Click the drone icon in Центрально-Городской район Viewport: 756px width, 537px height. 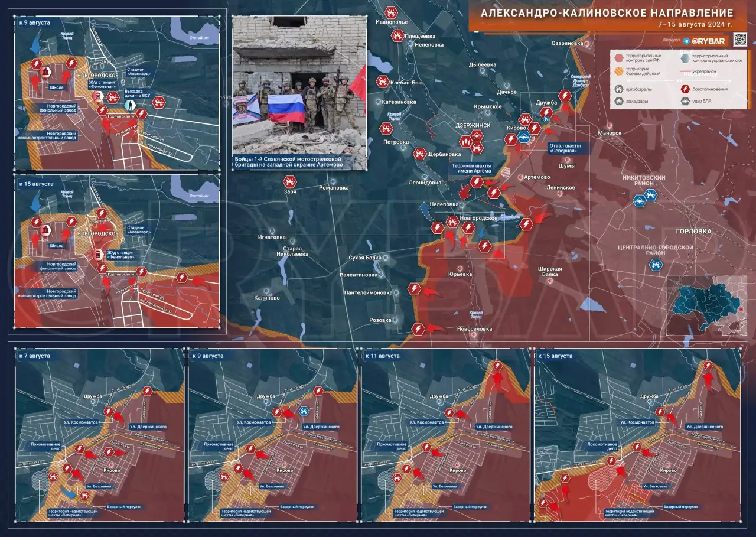point(655,264)
